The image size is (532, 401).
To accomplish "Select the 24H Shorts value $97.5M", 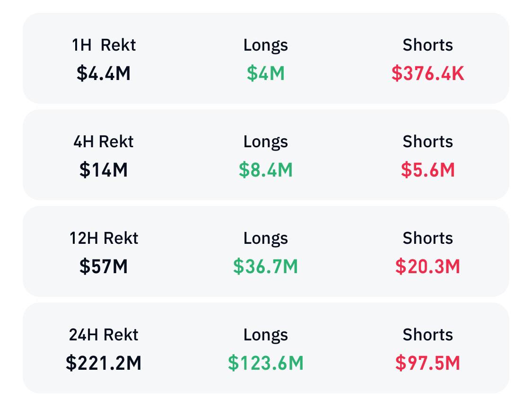I will [x=428, y=363].
